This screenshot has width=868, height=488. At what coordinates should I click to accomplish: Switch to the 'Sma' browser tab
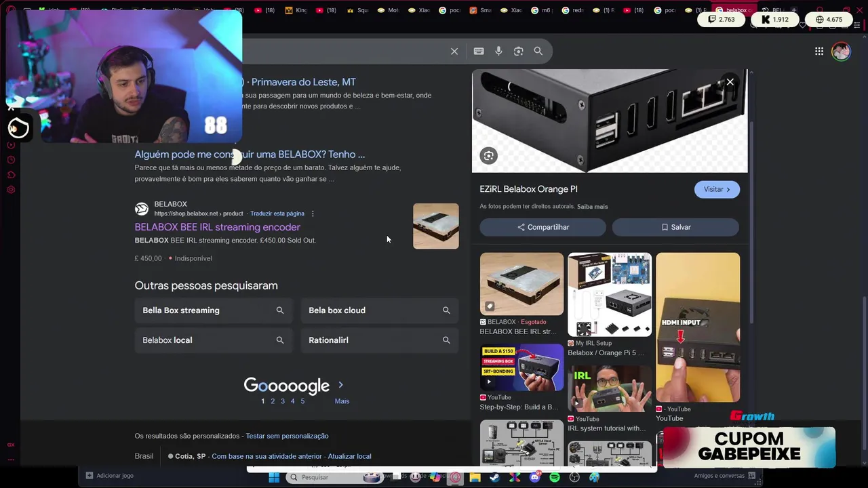[x=481, y=10]
